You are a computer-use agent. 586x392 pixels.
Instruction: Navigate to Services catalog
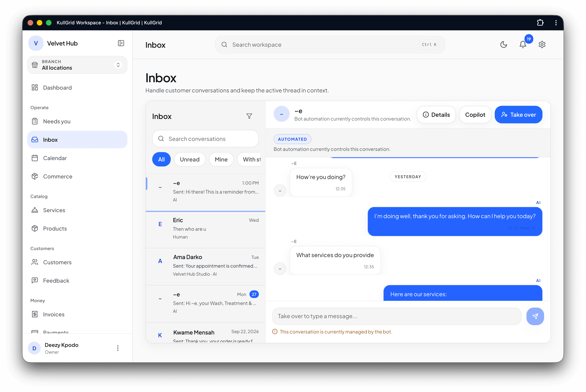tap(77, 210)
